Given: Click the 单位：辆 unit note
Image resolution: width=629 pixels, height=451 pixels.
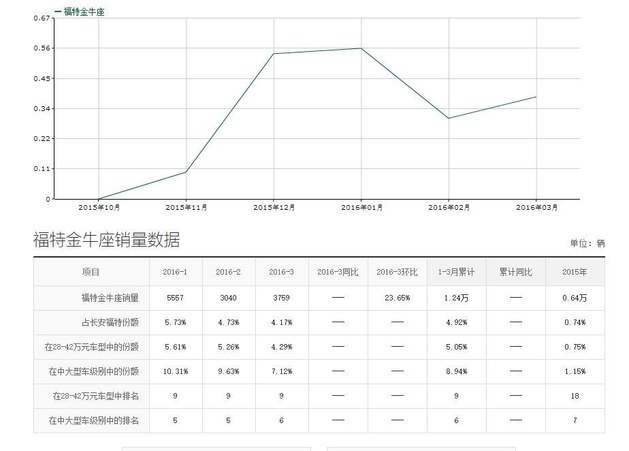Looking at the screenshot, I should [x=588, y=243].
